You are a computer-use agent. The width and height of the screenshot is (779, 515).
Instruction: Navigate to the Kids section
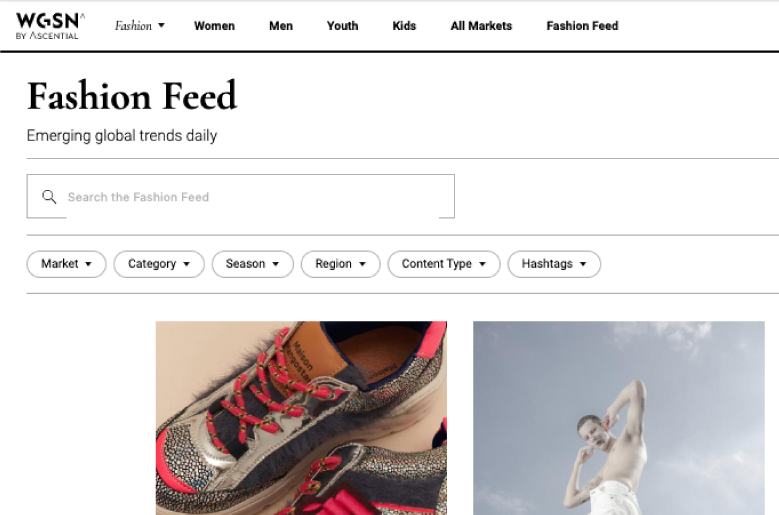click(404, 26)
